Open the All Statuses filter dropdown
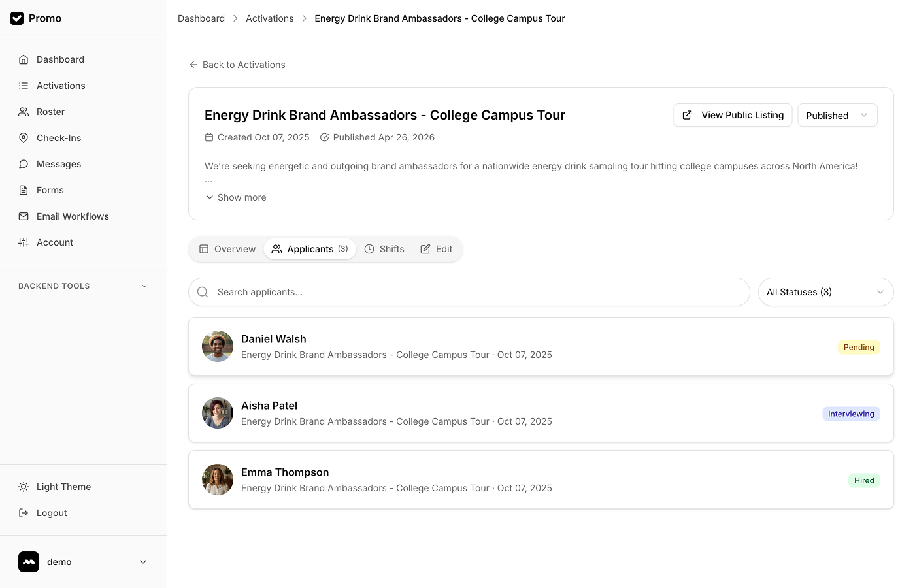Screen dimensions: 915x588 [x=825, y=292]
